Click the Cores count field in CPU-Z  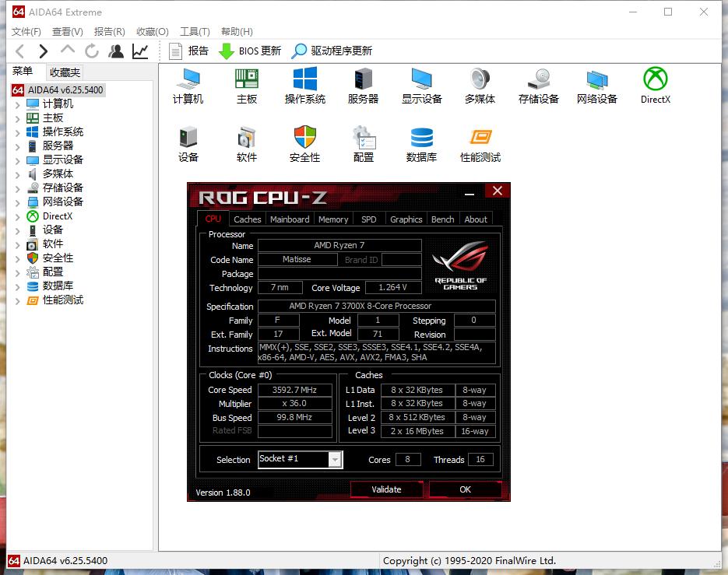[407, 459]
